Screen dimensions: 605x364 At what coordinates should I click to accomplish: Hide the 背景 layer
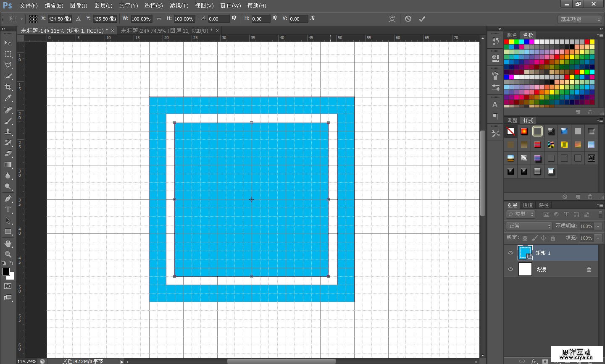coord(510,269)
